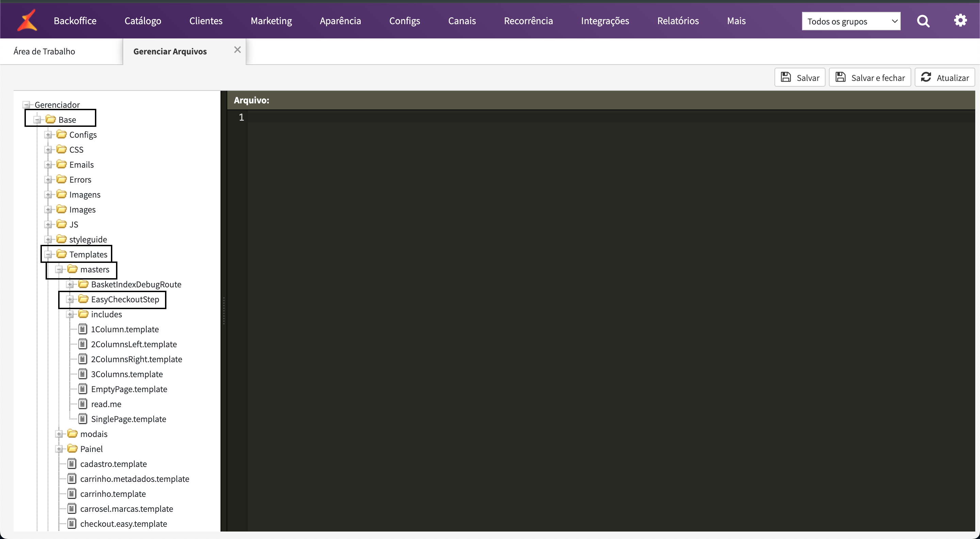Screen dimensions: 980x539
Task: Open the Aparência menu
Action: tap(340, 20)
